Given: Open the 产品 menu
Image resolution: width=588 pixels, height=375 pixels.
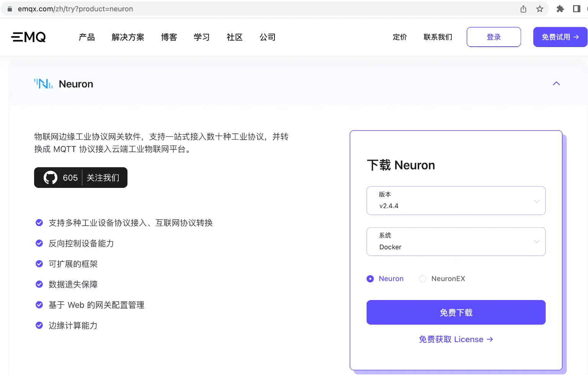Looking at the screenshot, I should (x=86, y=37).
